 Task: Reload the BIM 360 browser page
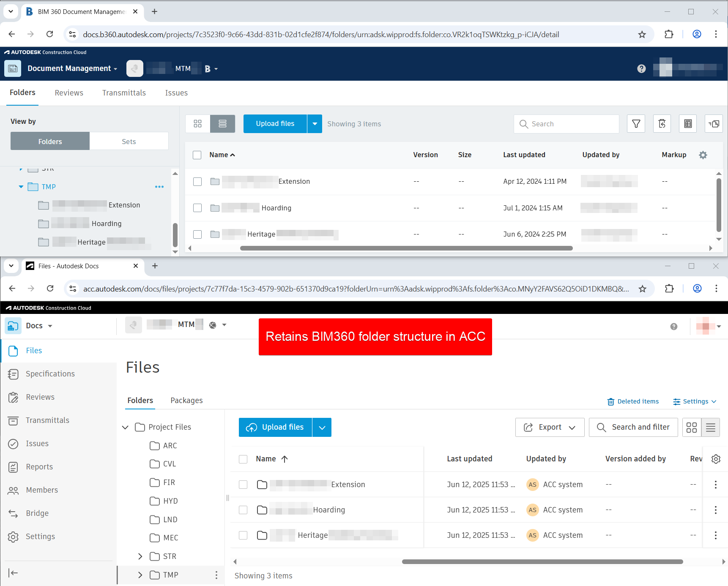point(49,34)
